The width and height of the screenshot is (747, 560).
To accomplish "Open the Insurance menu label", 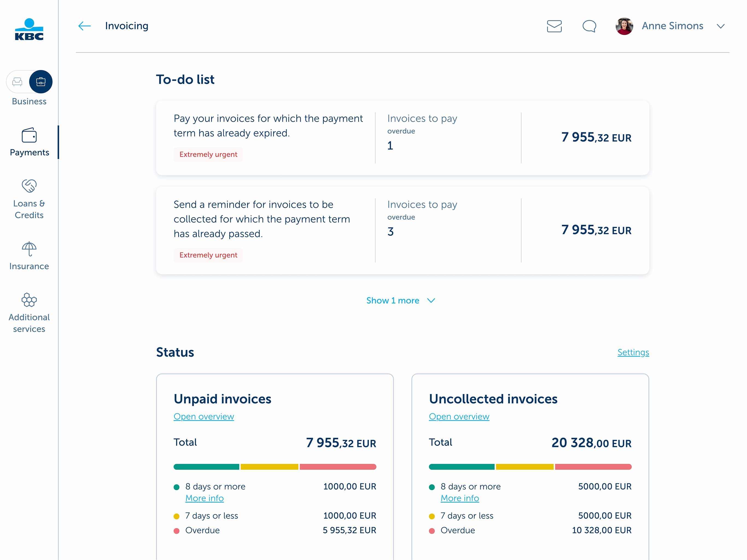I will click(29, 266).
